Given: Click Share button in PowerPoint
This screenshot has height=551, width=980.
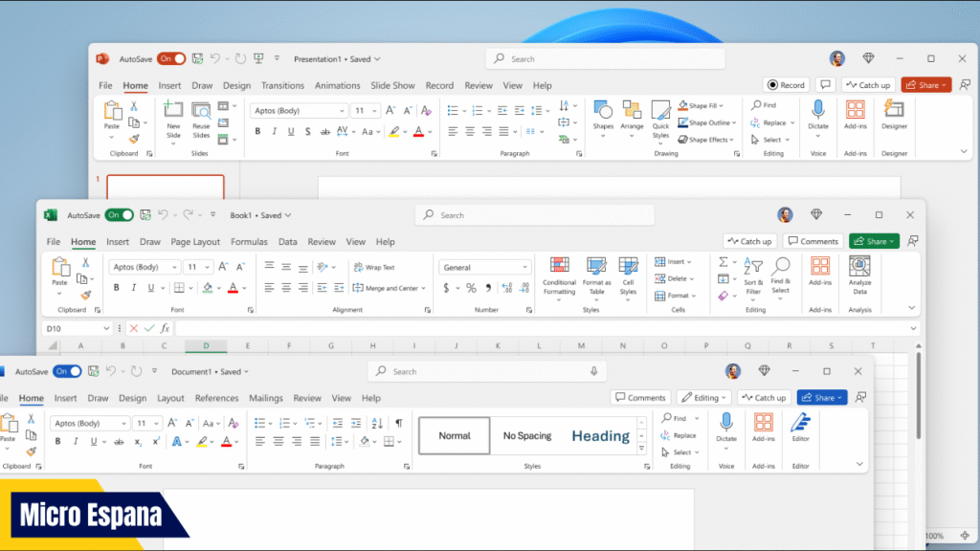Looking at the screenshot, I should click(926, 85).
